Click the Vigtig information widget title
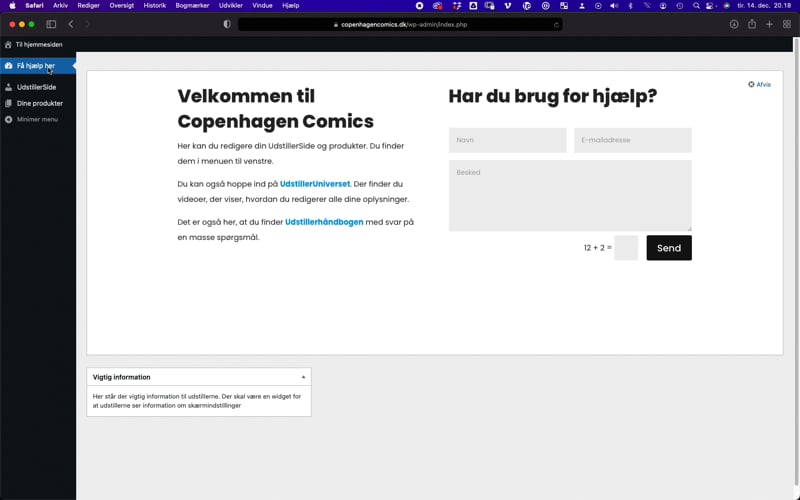This screenshot has height=500, width=800. pos(121,378)
